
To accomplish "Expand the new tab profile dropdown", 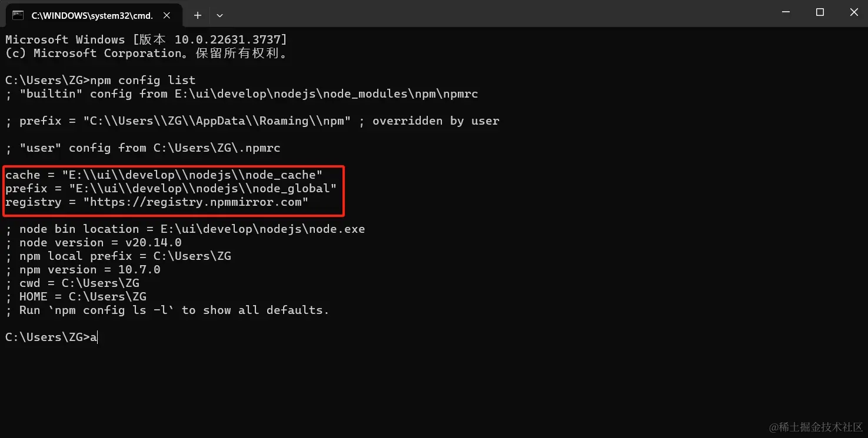I will [220, 15].
